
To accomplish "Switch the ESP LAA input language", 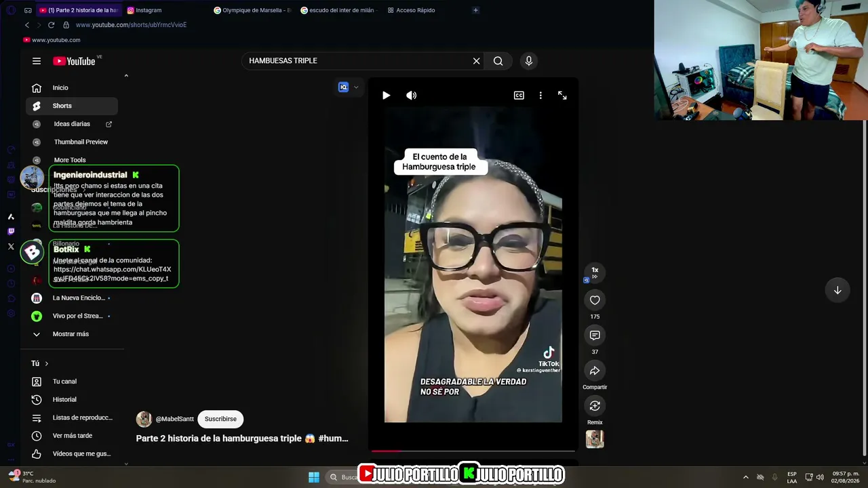I will (x=792, y=477).
